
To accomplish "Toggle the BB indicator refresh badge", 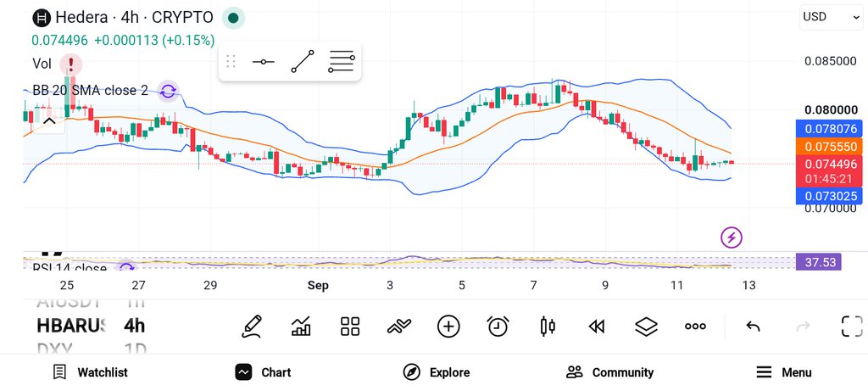I will 168,91.
